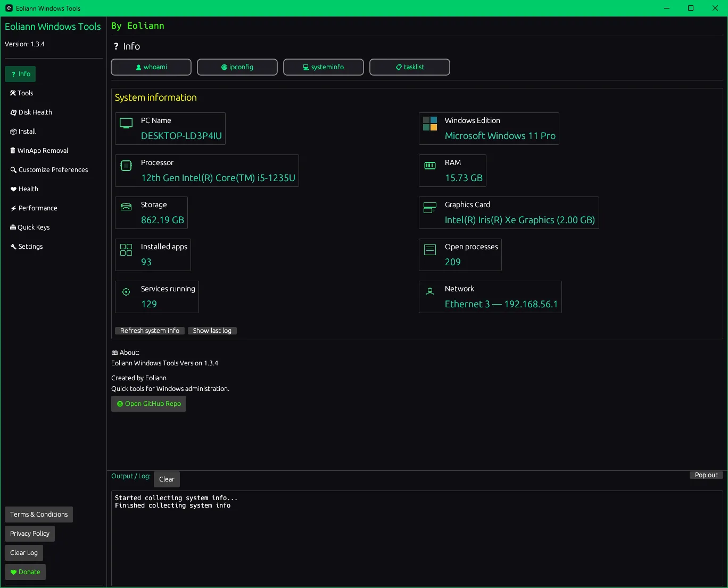
Task: Run the ipconfig command
Action: coord(237,67)
